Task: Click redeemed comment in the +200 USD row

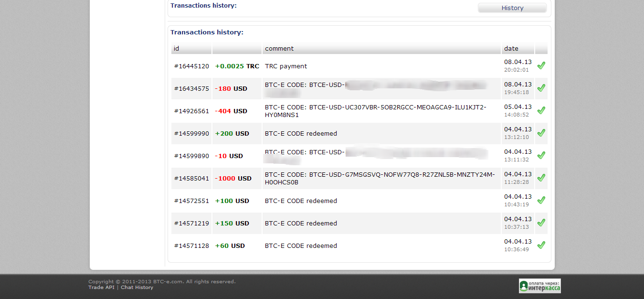Action: pyautogui.click(x=301, y=134)
